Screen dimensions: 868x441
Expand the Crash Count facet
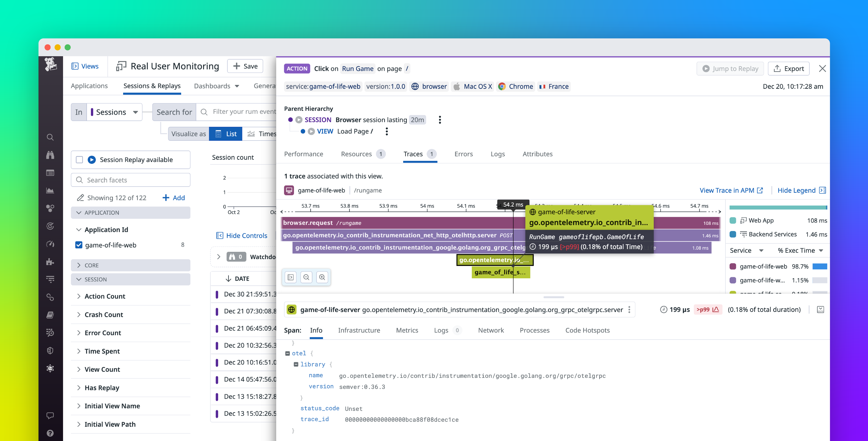pyautogui.click(x=79, y=314)
